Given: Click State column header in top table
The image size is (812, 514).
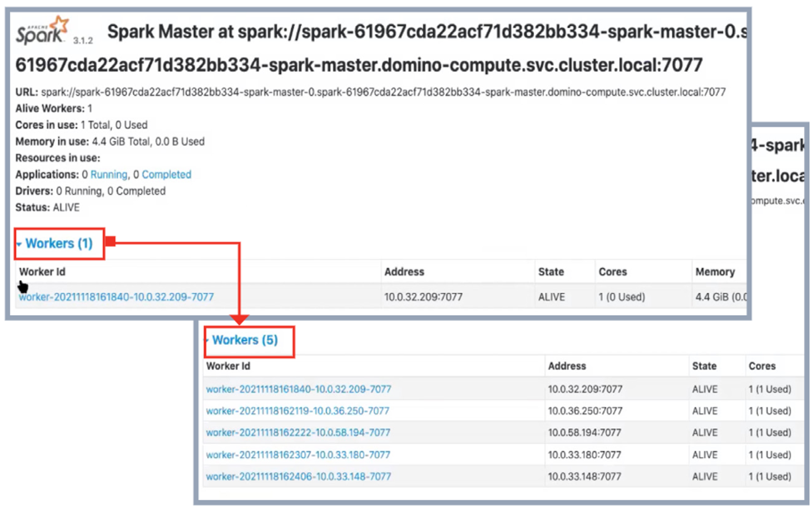Looking at the screenshot, I should coord(551,272).
